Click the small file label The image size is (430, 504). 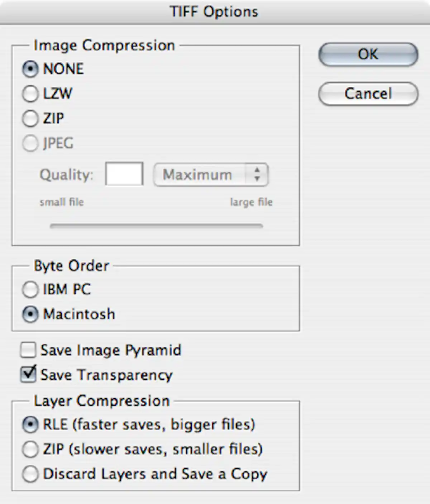62,202
